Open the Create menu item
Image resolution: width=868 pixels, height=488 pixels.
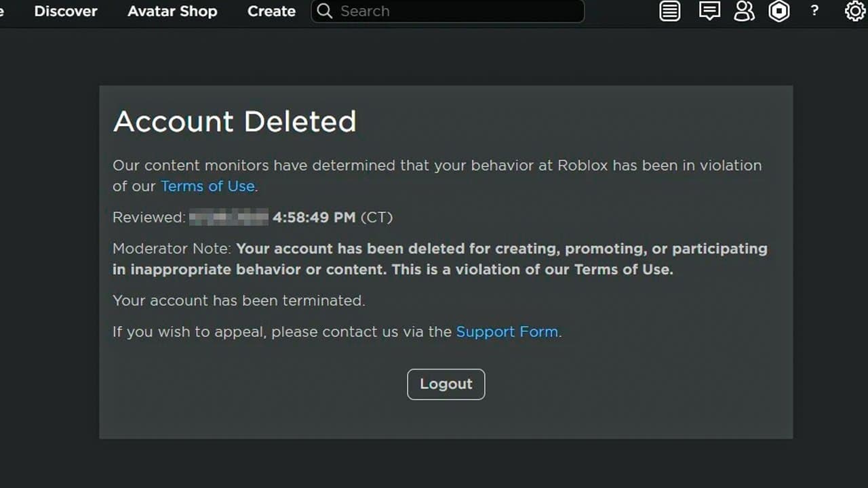click(271, 12)
